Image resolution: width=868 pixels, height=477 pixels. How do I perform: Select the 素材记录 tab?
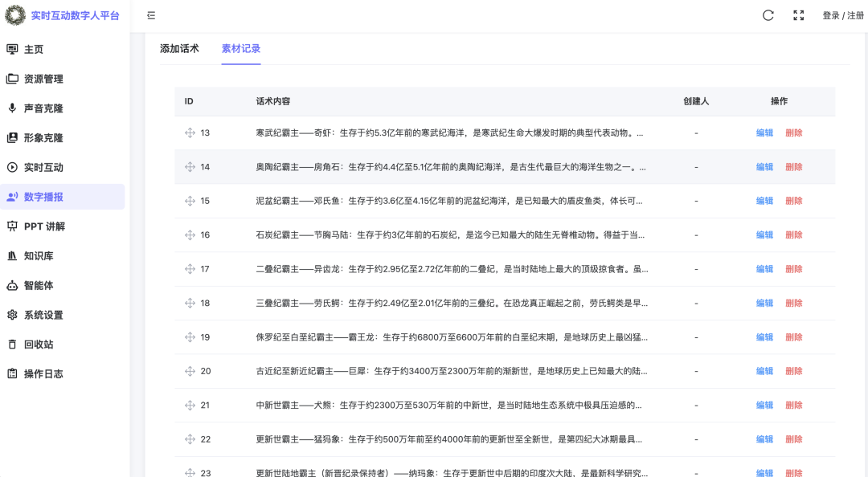tap(241, 49)
